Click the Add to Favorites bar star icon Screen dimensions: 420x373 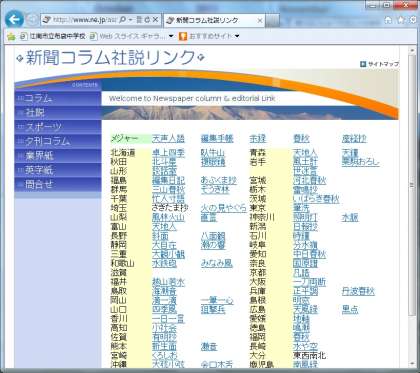point(11,36)
